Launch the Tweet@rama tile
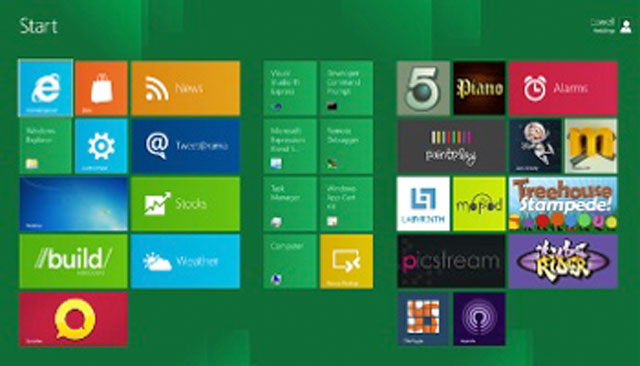This screenshot has height=366, width=640. pyautogui.click(x=186, y=146)
